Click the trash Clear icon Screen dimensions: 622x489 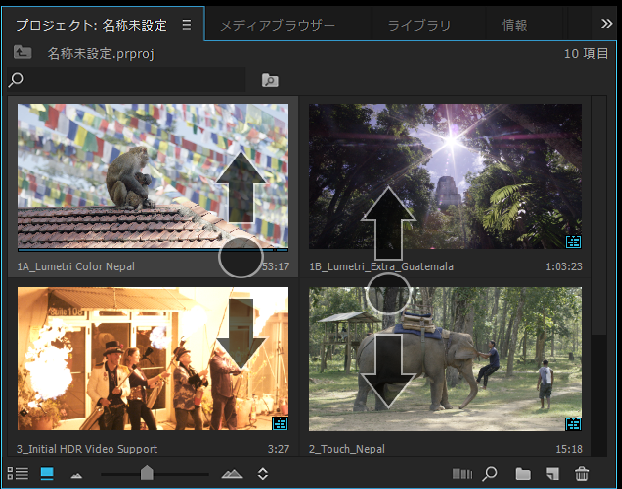click(x=583, y=473)
